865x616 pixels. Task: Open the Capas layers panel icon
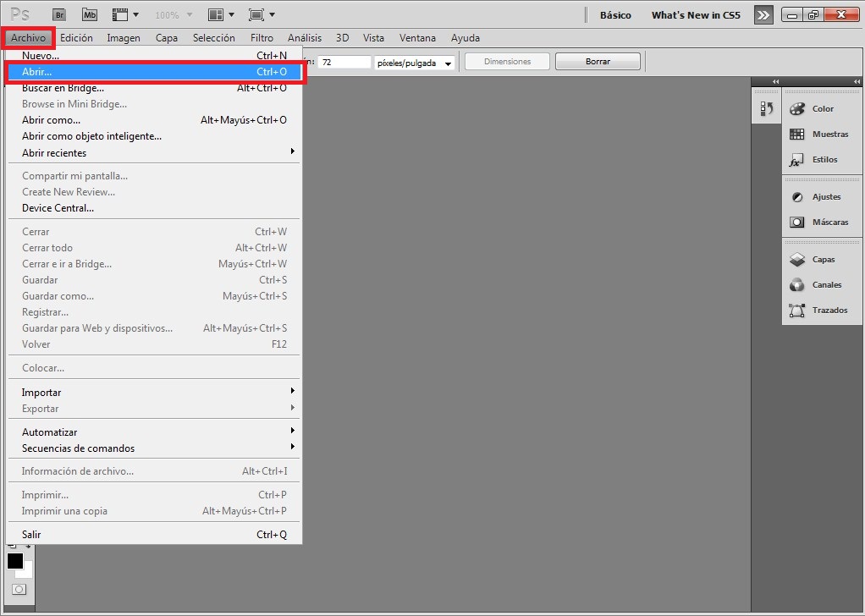(x=796, y=259)
